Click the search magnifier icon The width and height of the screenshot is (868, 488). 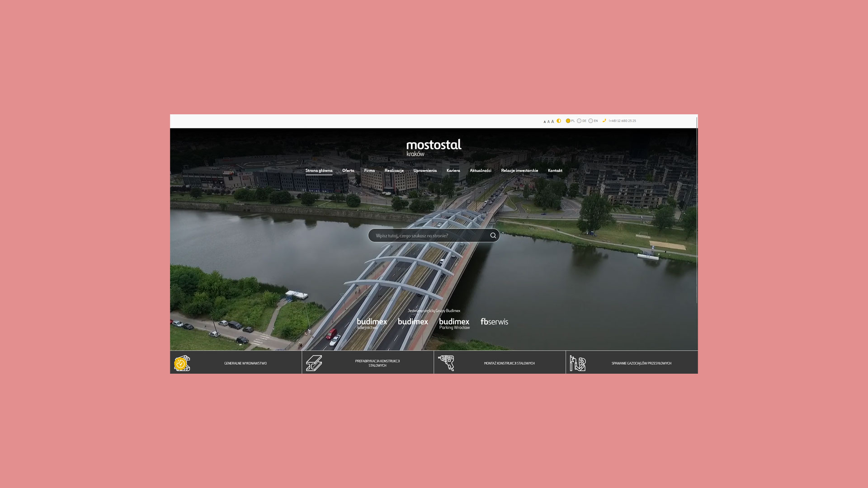click(x=493, y=235)
